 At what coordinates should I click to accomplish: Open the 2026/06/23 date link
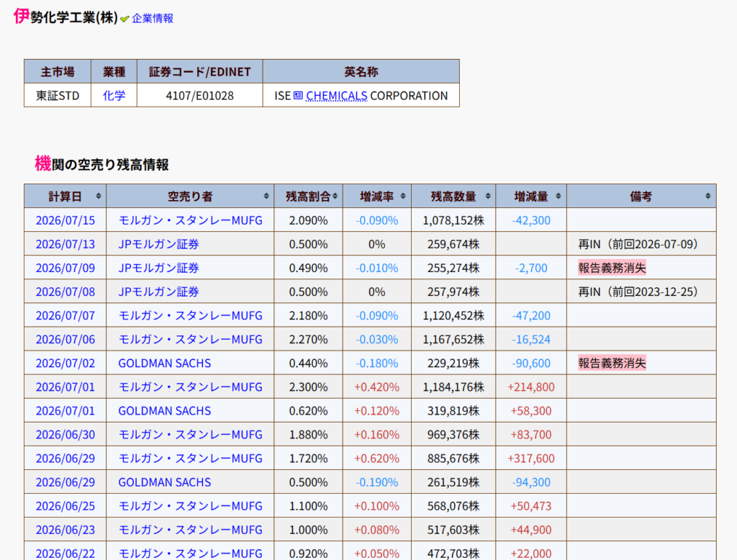[x=65, y=530]
